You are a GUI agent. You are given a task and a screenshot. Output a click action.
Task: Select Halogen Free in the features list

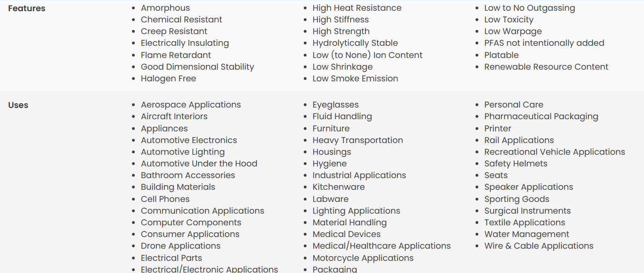pyautogui.click(x=168, y=79)
